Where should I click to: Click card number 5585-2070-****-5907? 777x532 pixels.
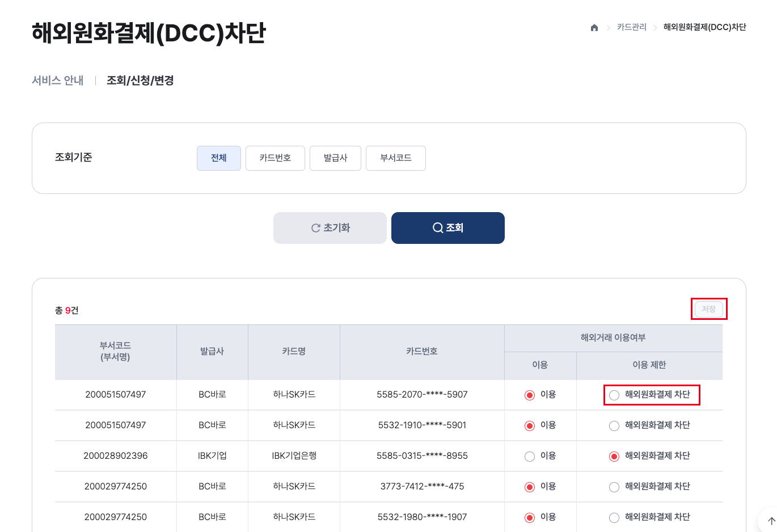pos(422,395)
